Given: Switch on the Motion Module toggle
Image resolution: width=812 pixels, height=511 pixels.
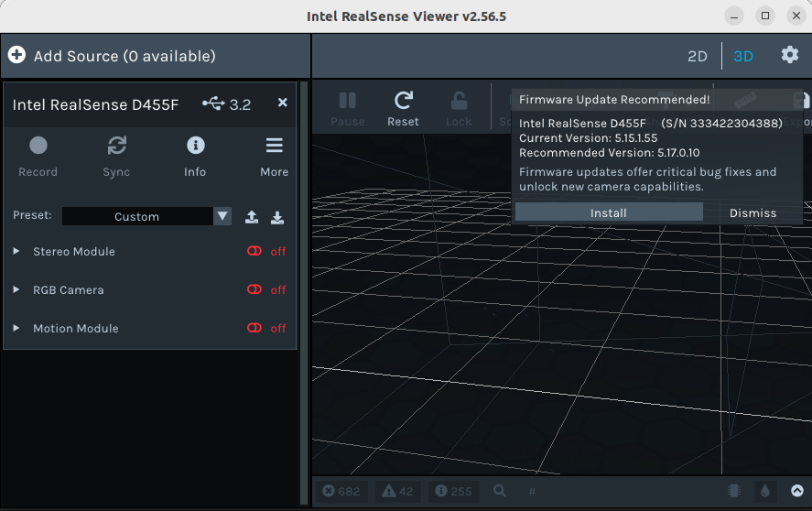Looking at the screenshot, I should click(x=255, y=329).
